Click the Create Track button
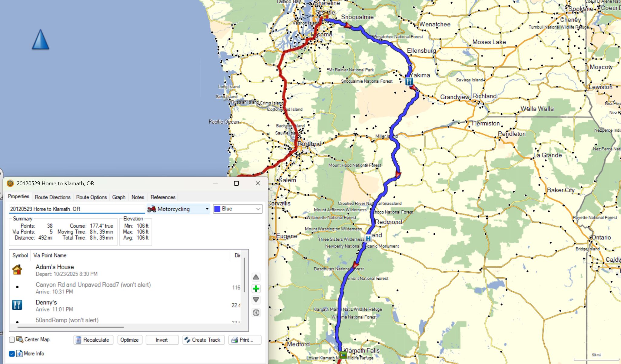621x364 pixels. coord(203,340)
